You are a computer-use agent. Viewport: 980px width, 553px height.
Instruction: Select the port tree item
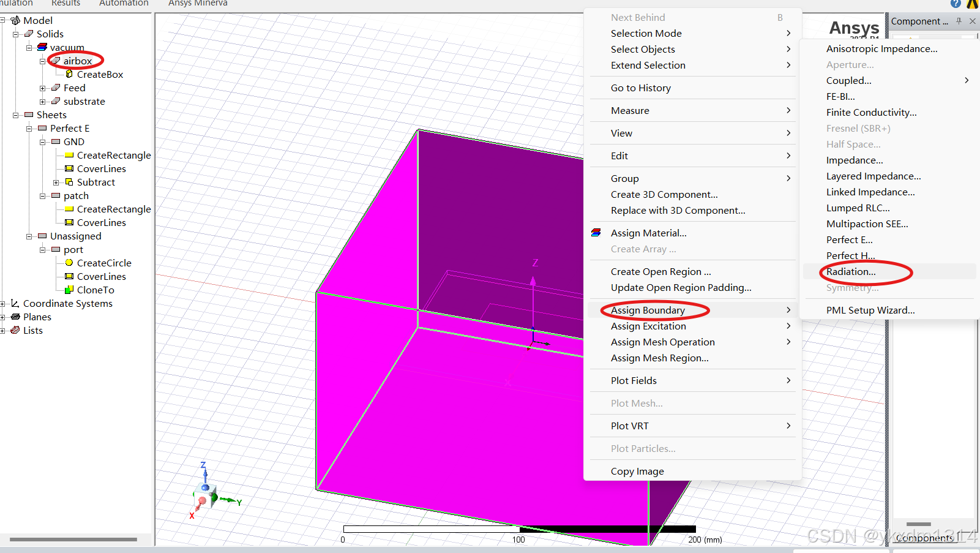click(x=73, y=249)
